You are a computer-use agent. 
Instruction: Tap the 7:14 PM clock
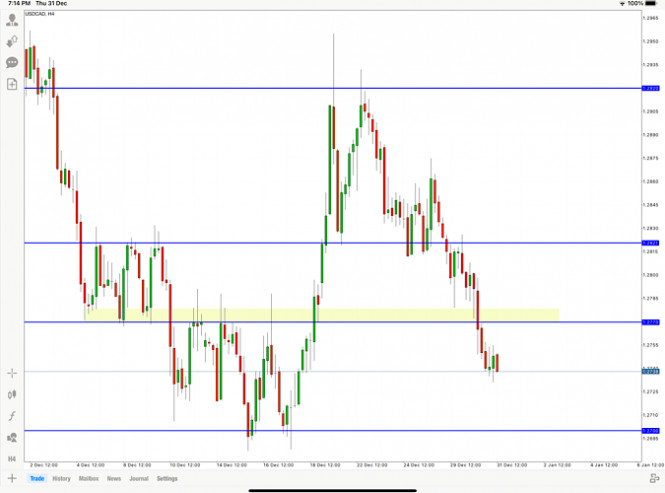pyautogui.click(x=19, y=3)
